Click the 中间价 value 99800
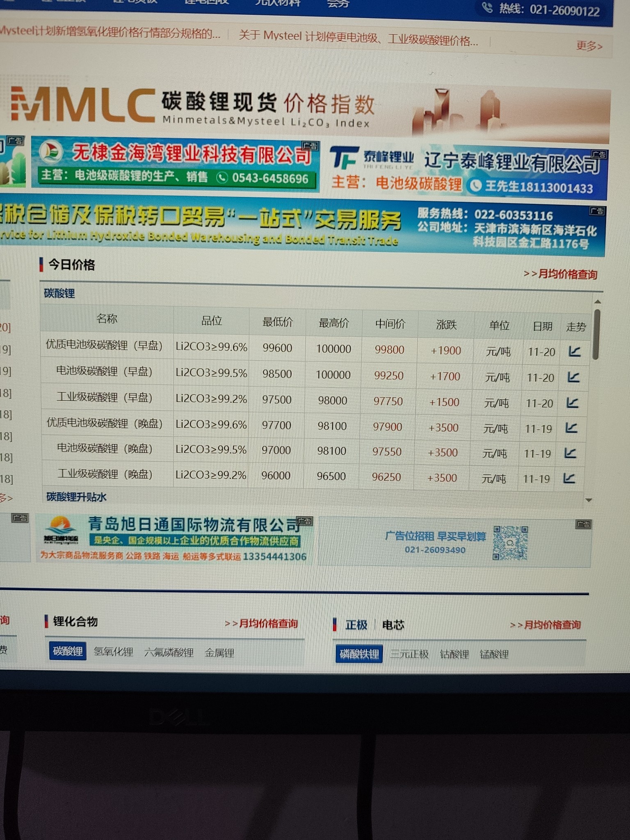This screenshot has width=630, height=840. [389, 350]
